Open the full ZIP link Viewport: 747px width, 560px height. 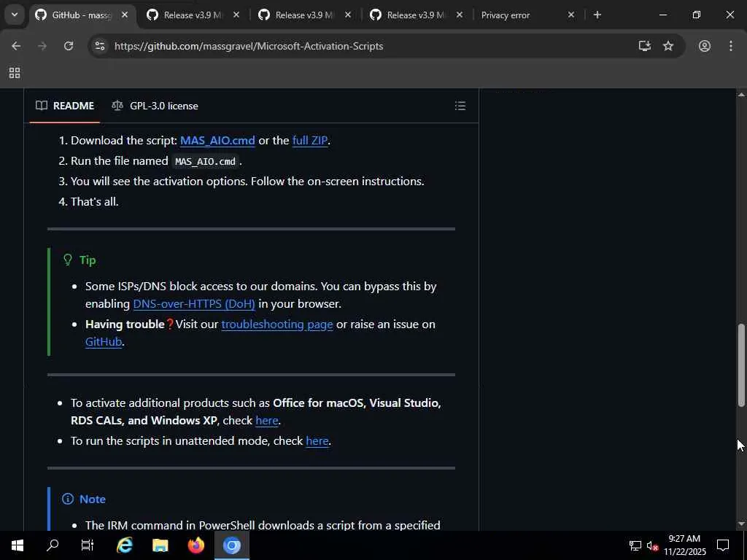click(309, 141)
